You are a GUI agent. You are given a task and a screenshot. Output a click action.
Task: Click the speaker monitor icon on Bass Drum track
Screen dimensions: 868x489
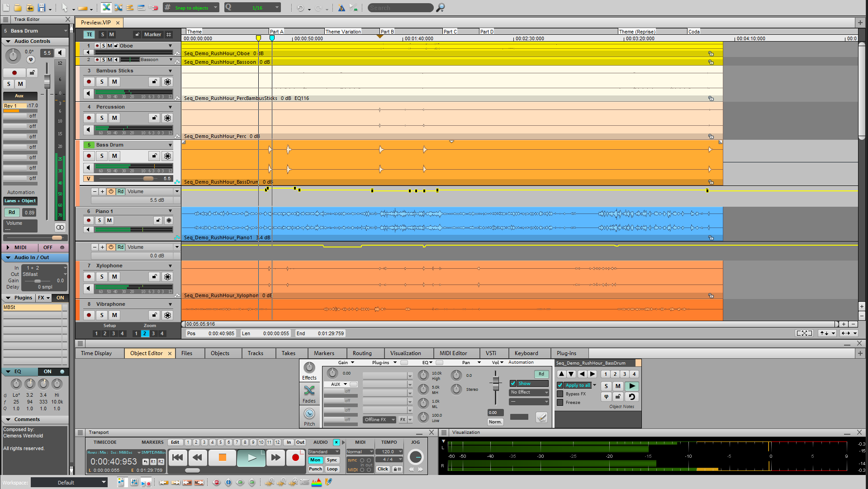(89, 168)
